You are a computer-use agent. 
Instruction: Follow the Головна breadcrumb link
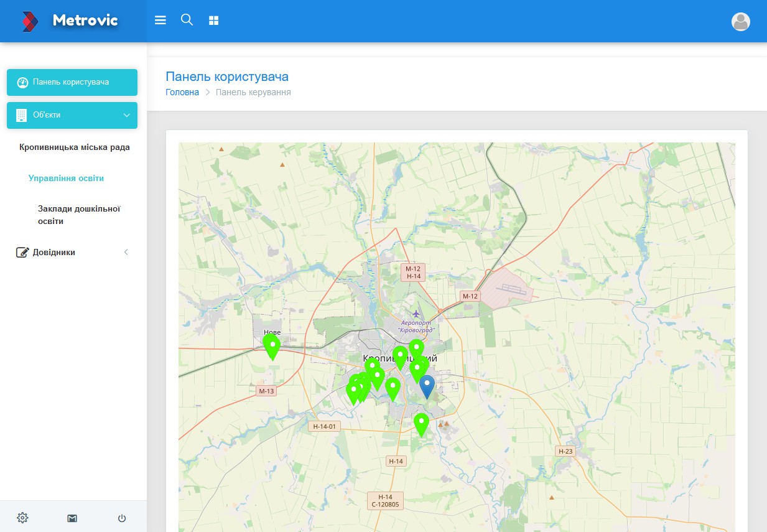tap(182, 92)
